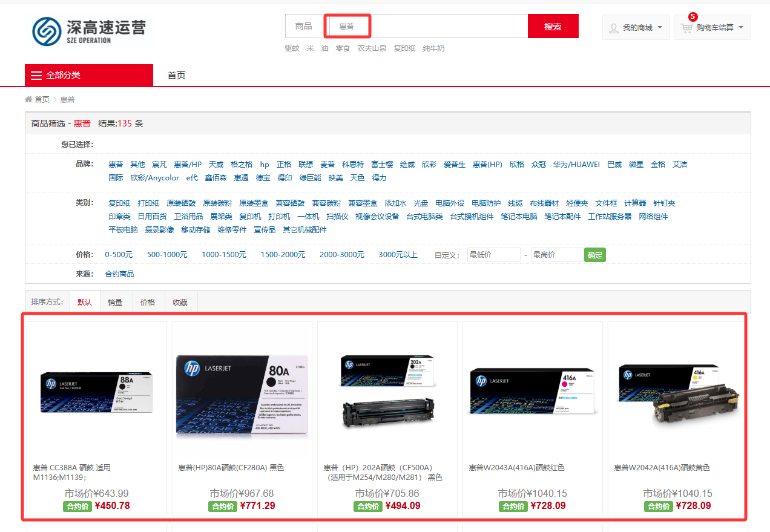
Task: Open product title 惠普W2043A(416A)硒鼓红色
Action: (516, 468)
